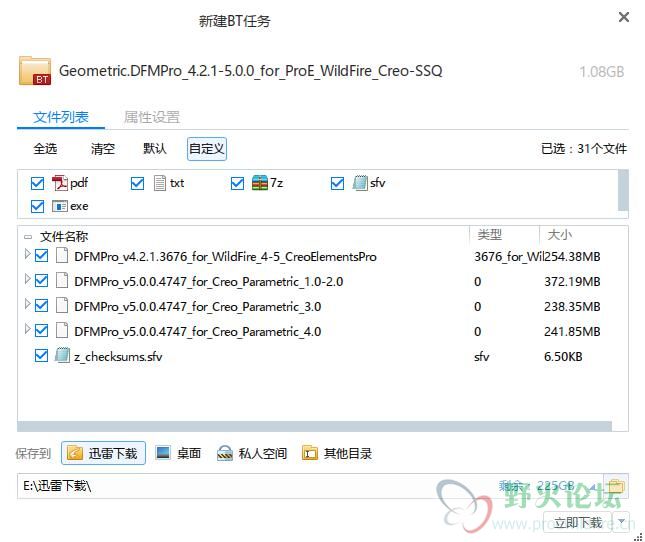Open folder browse icon beside save path
The width and height of the screenshot is (645, 542).
tap(616, 486)
